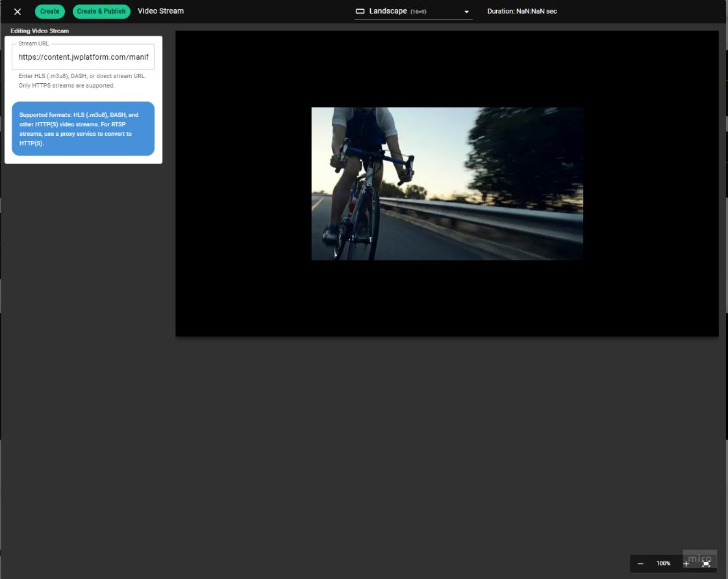Screen dimensions: 728x579
Task: Click the rectangle frame icon beside Landscape label
Action: (x=360, y=10)
